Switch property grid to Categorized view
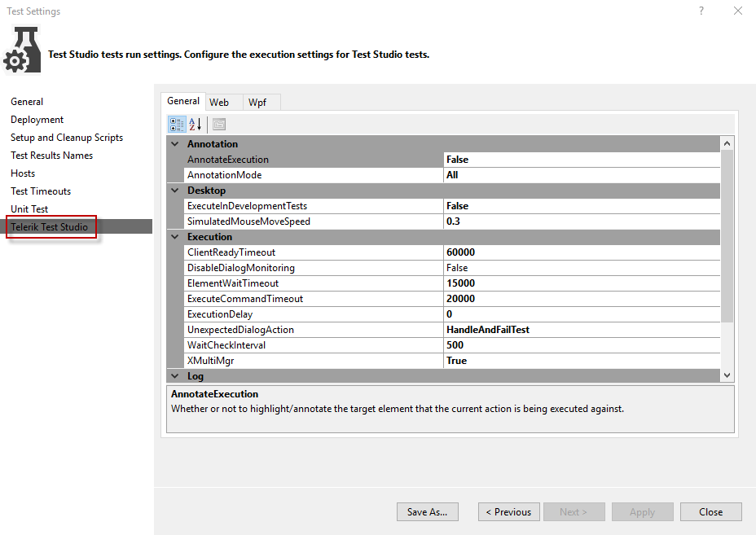Image resolution: width=756 pixels, height=535 pixels. pyautogui.click(x=177, y=125)
